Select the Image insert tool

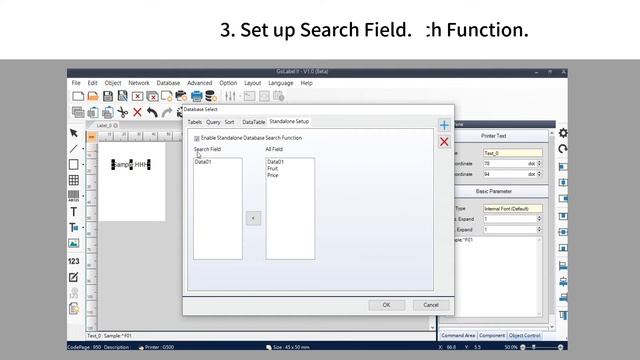point(74,244)
